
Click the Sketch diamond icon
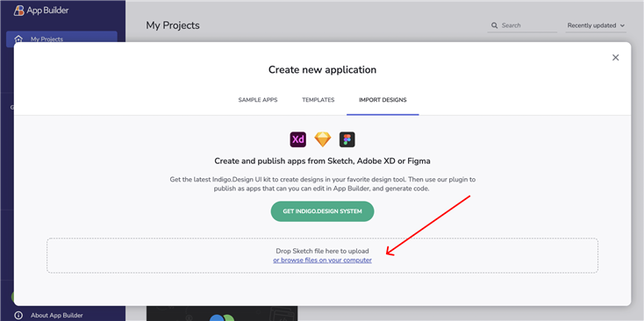coord(322,139)
